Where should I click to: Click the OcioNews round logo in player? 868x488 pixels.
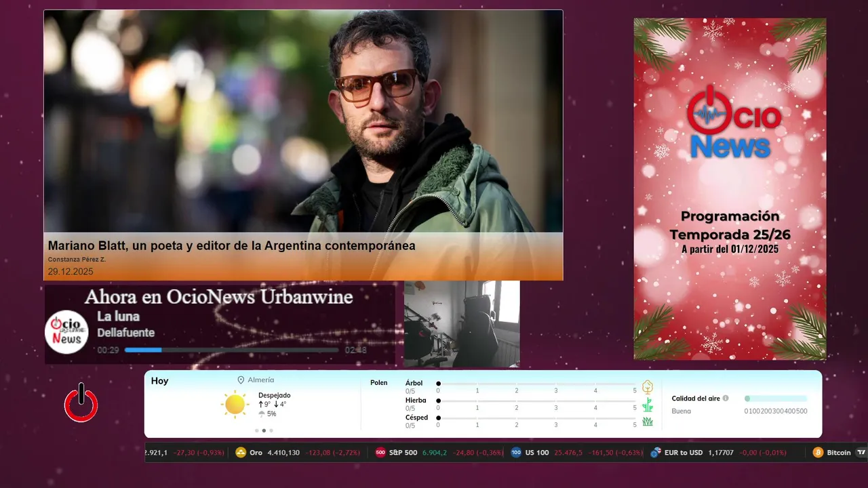point(67,332)
